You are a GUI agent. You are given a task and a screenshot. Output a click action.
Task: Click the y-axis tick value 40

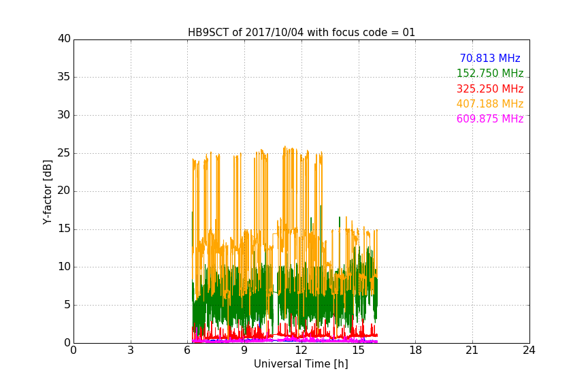(64, 39)
